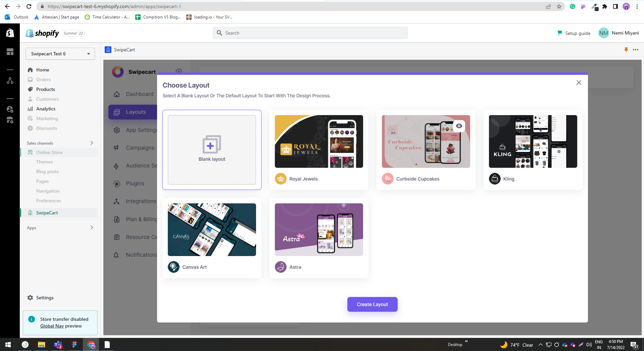This screenshot has height=351, width=644.
Task: Click the Dashboard home icon in Swipecart menu
Action: point(116,94)
